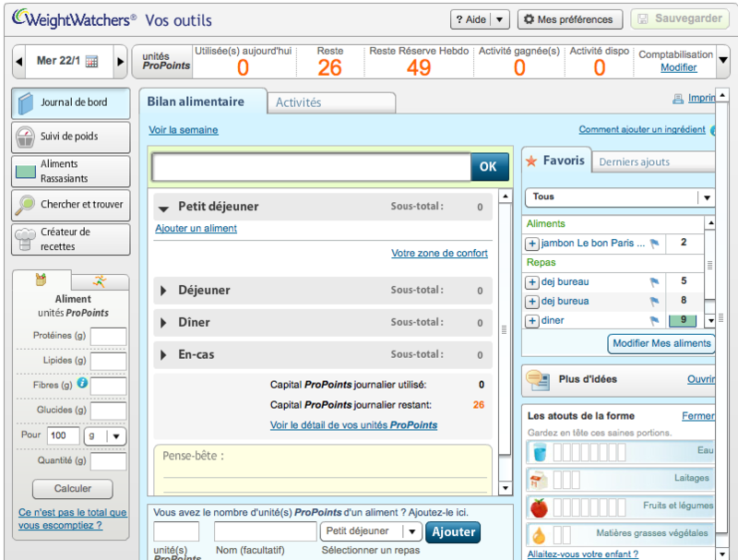Screen dimensions: 738x560
Task: Select the Aliment calculator food icon tab
Action: [42, 280]
